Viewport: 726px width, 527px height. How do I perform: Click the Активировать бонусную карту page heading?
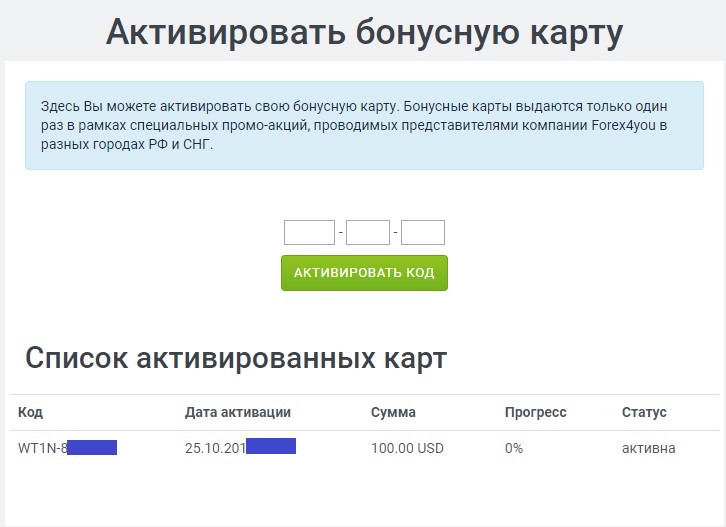coord(364,32)
